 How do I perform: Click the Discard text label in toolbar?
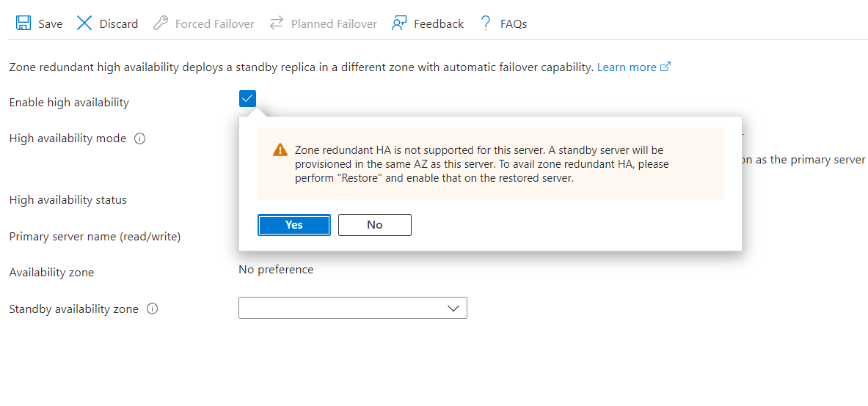coord(119,23)
